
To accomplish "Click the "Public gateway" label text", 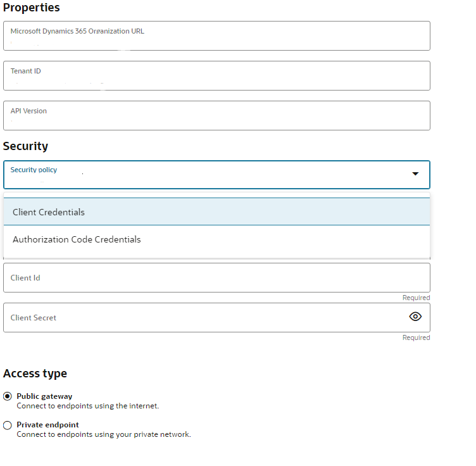I will pos(44,396).
